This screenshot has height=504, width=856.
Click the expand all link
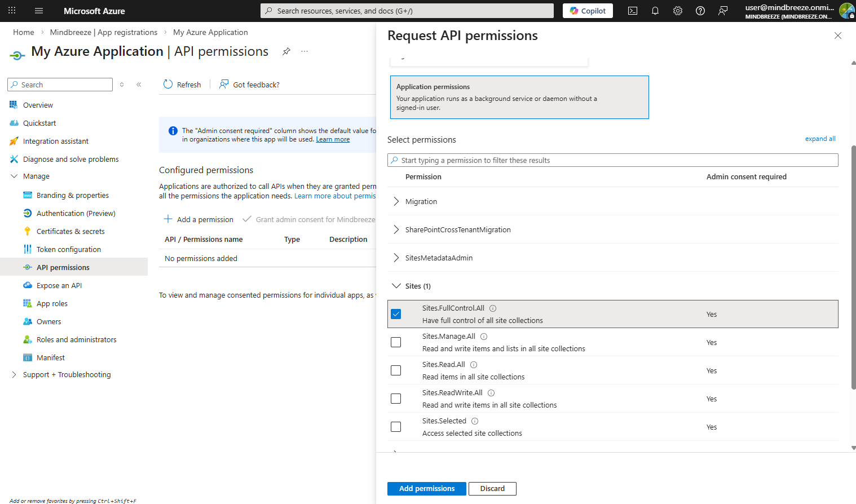click(820, 139)
